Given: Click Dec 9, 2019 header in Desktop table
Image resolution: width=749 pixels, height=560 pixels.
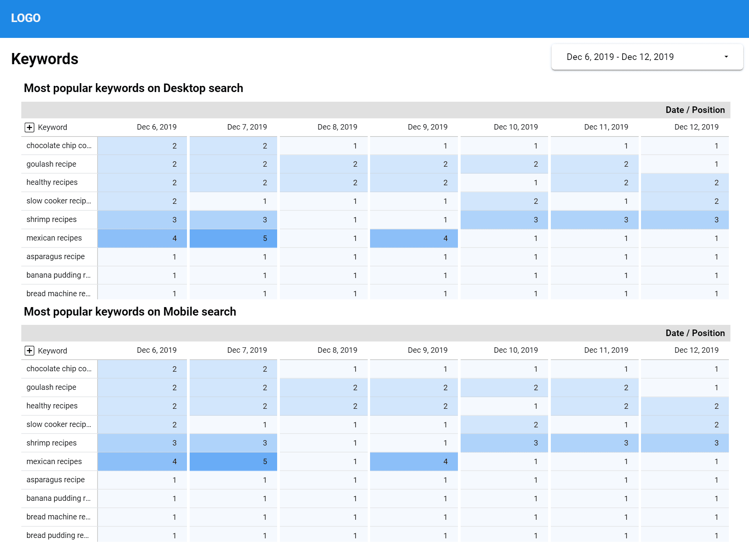Looking at the screenshot, I should click(427, 127).
